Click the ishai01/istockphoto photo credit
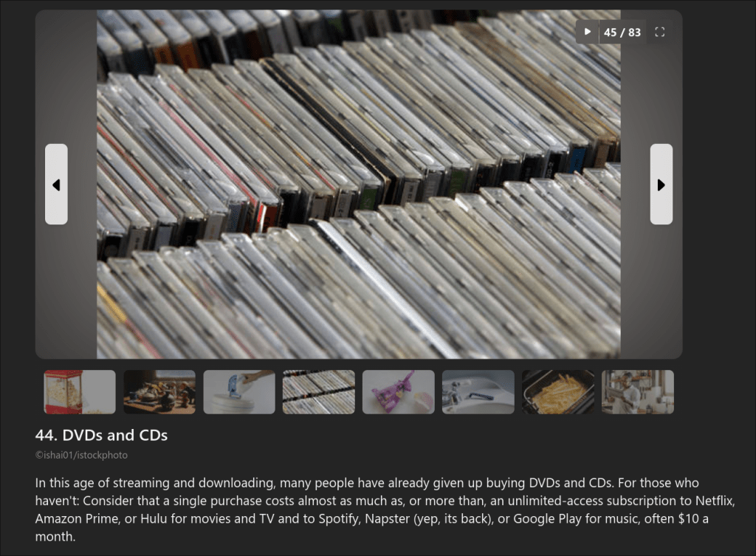This screenshot has height=556, width=756. point(81,456)
